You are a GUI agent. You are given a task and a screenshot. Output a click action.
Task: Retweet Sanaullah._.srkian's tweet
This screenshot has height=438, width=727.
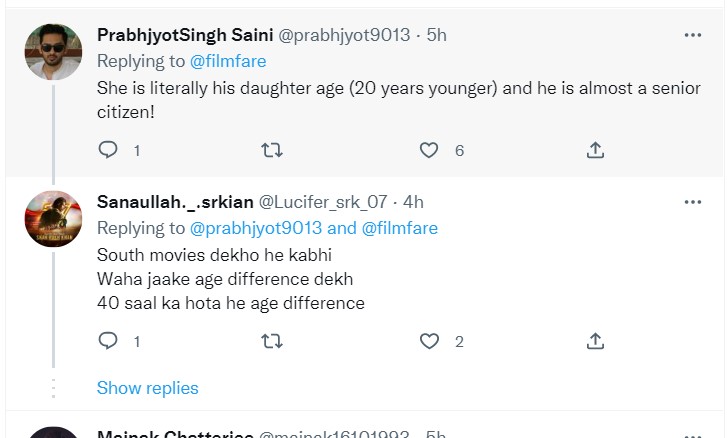[x=271, y=342]
